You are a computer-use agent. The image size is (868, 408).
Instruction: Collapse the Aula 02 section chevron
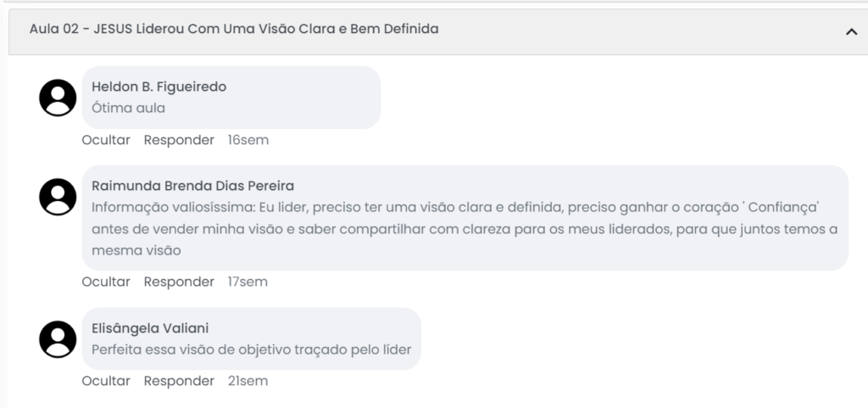click(x=851, y=31)
